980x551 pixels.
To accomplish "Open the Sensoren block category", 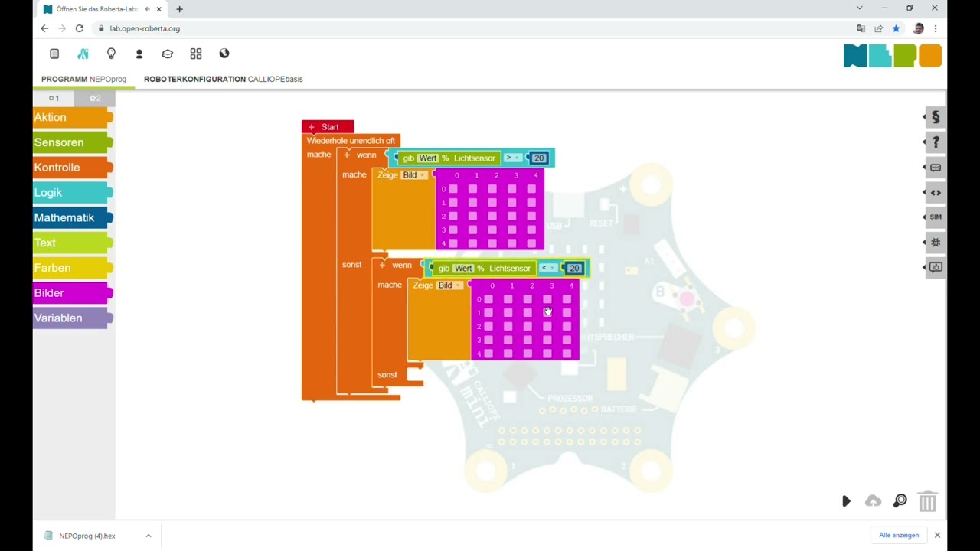I will (72, 142).
